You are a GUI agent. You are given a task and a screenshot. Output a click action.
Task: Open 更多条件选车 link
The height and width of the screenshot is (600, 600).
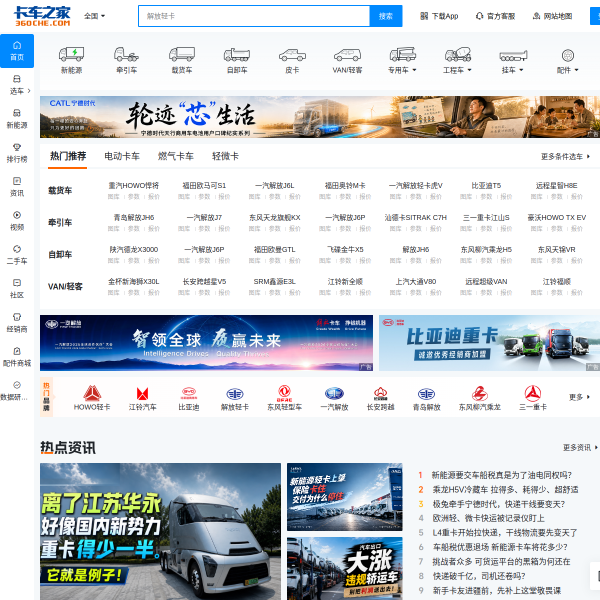tap(565, 157)
